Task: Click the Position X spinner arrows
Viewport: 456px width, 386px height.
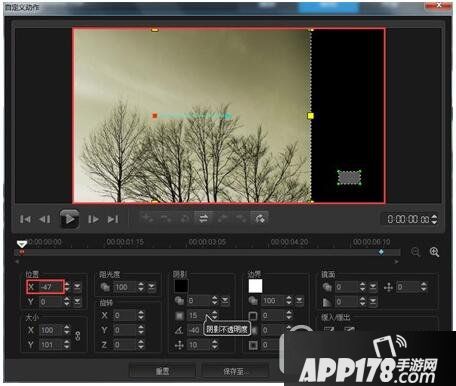Action: click(67, 287)
